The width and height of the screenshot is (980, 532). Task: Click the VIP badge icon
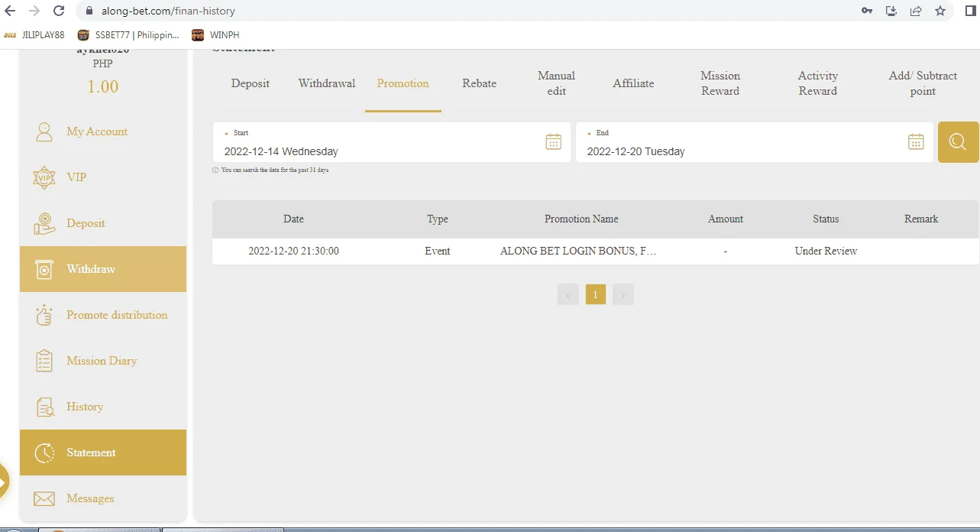(x=44, y=177)
